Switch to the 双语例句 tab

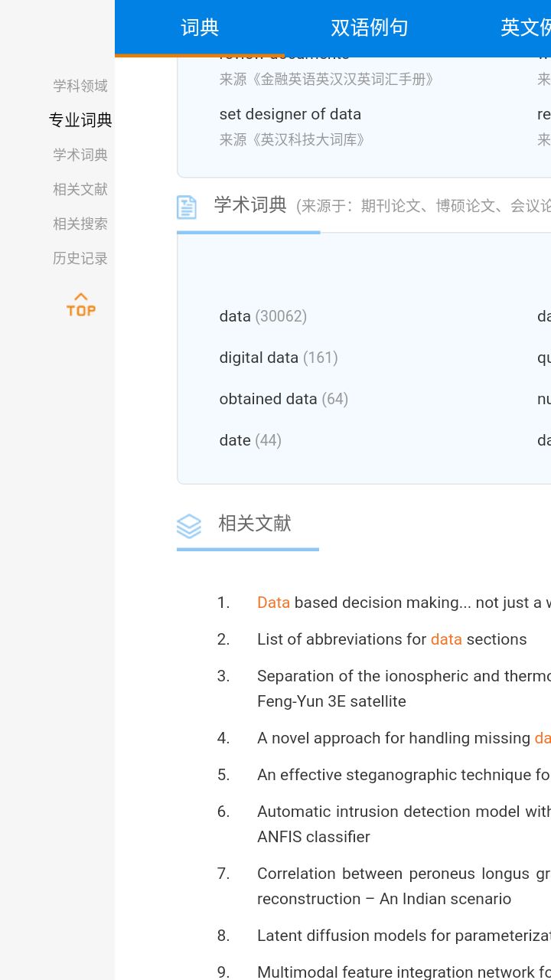370,27
